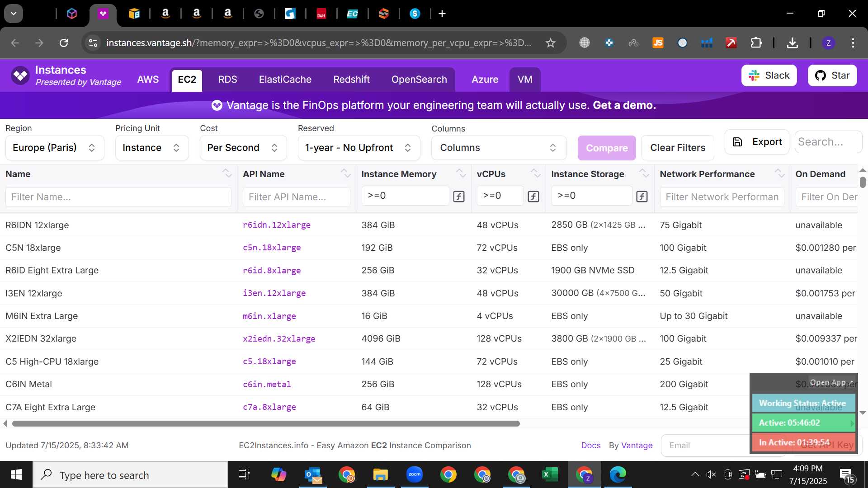Open Outlook from the taskbar

[x=313, y=474]
